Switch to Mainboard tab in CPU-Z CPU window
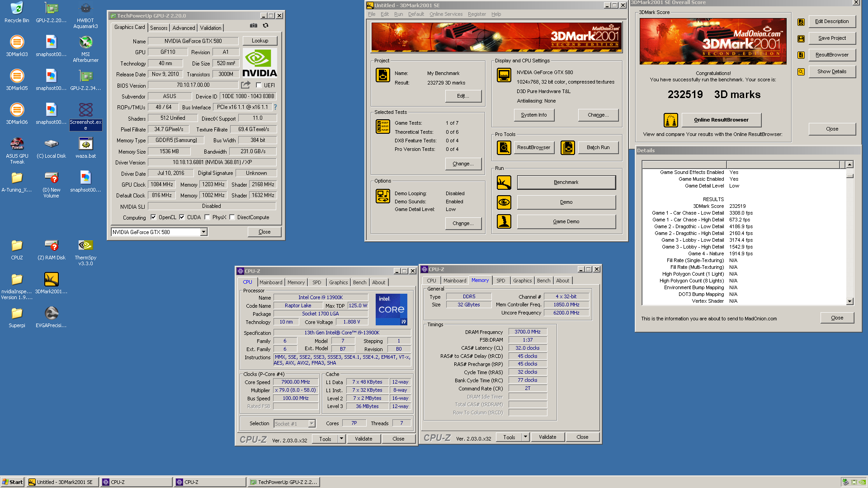The width and height of the screenshot is (868, 488). [271, 282]
